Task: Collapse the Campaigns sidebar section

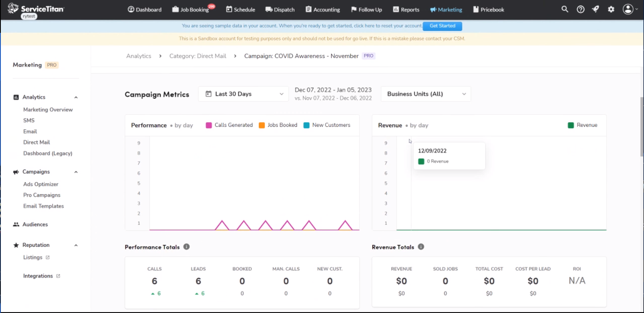Action: click(x=76, y=172)
